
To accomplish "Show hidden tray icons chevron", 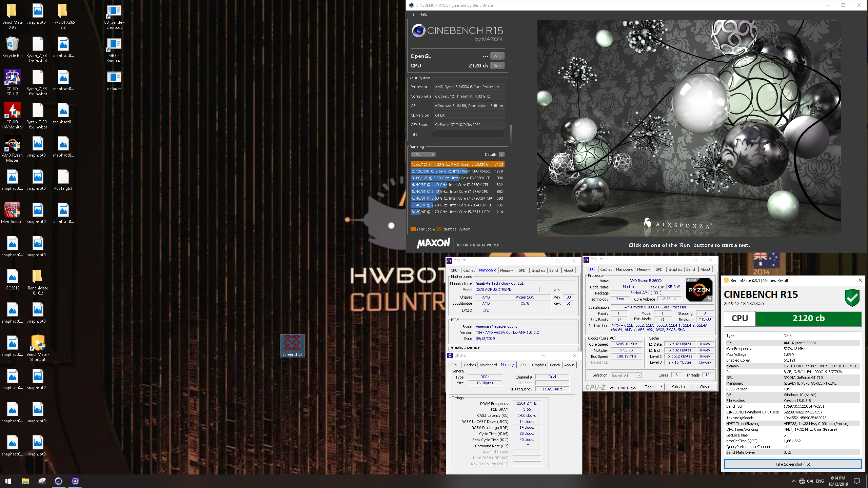I will click(x=794, y=481).
